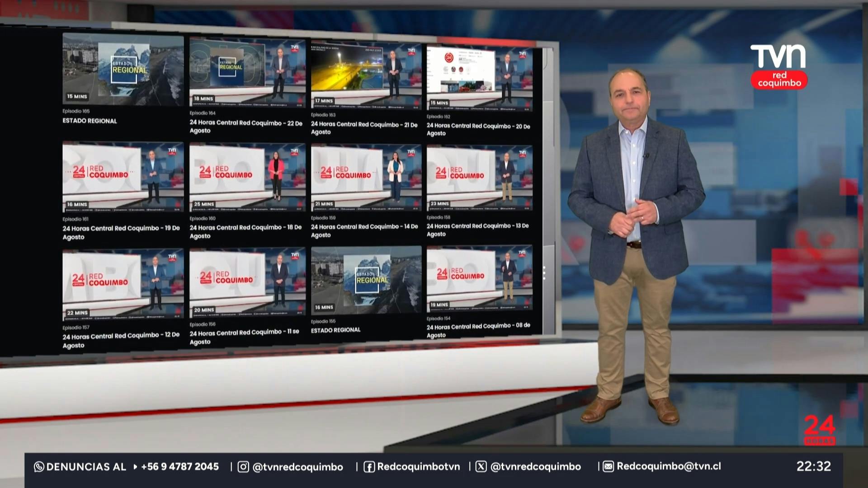Select title 24 Horas Central Red Coquimbo - 12 De Agosto

click(x=121, y=340)
